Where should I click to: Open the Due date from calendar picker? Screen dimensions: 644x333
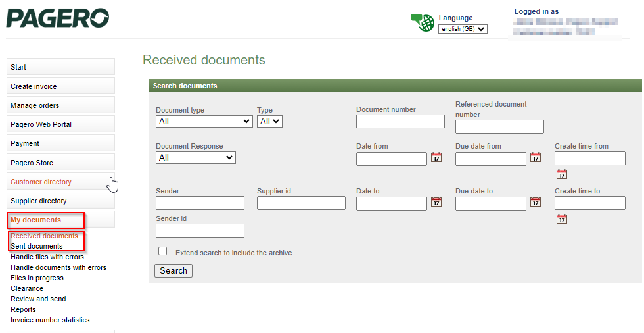(x=536, y=157)
